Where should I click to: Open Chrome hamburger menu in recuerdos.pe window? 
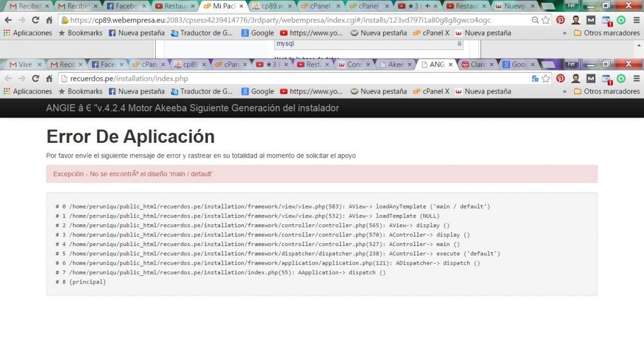(x=636, y=78)
